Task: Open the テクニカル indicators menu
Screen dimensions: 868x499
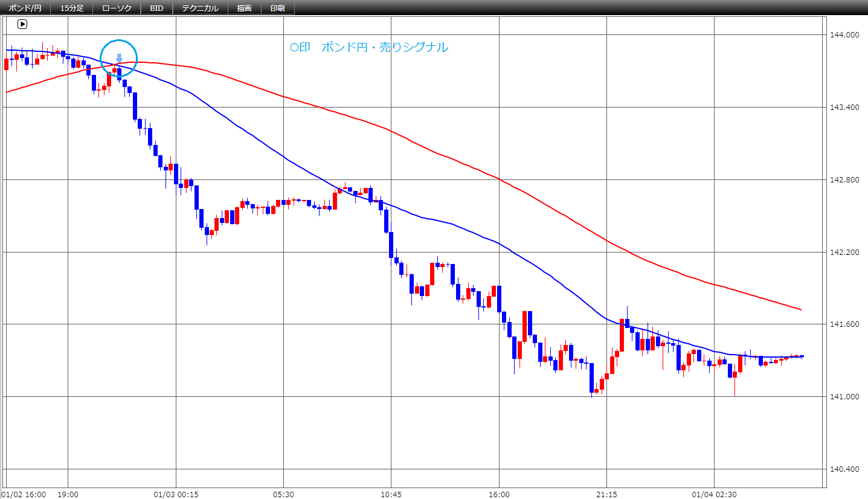Action: point(200,8)
